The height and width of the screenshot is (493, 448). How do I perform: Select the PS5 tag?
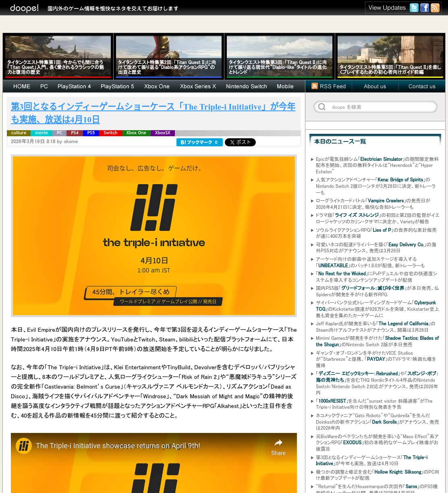(x=91, y=133)
